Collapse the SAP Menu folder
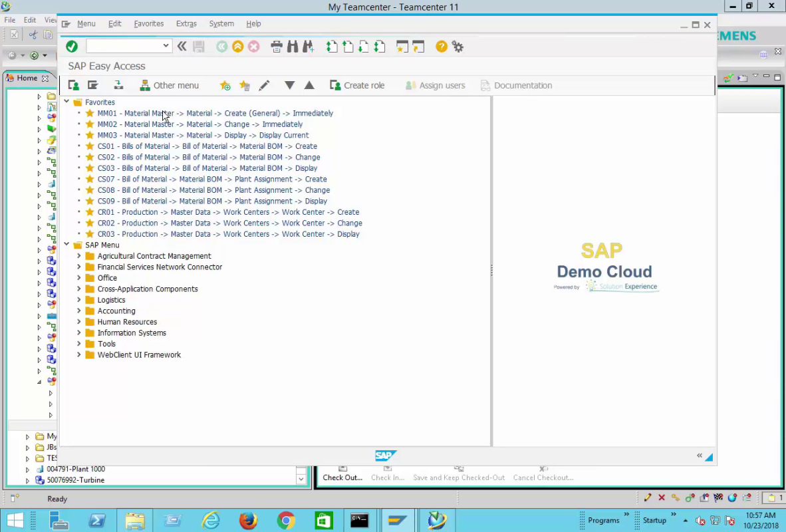 pos(66,245)
